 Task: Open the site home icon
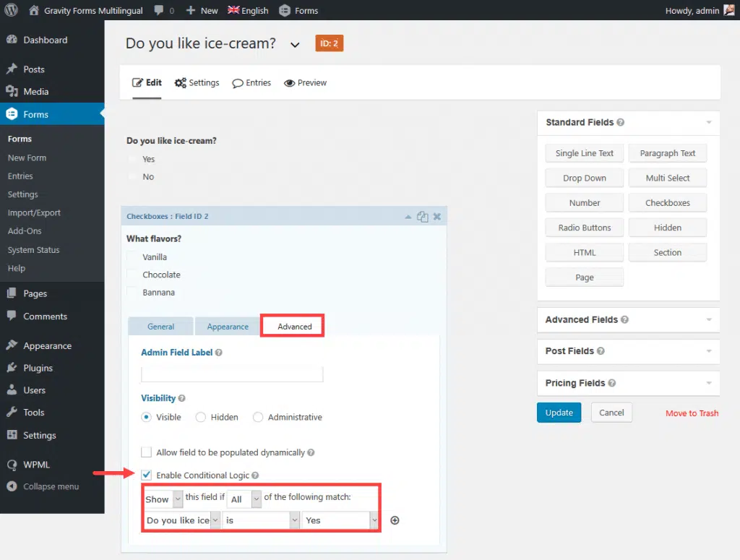(x=34, y=10)
